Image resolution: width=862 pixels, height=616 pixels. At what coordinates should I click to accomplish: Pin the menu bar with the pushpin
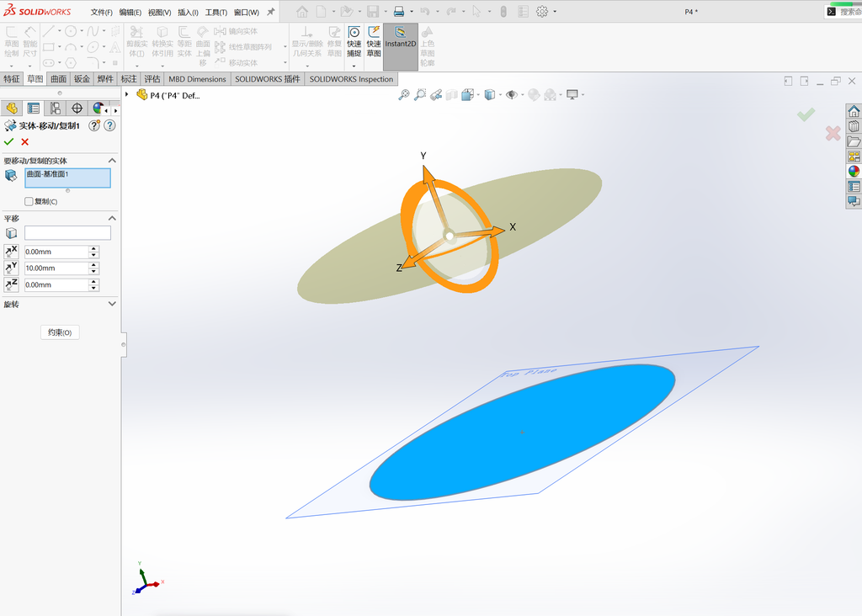coord(270,12)
